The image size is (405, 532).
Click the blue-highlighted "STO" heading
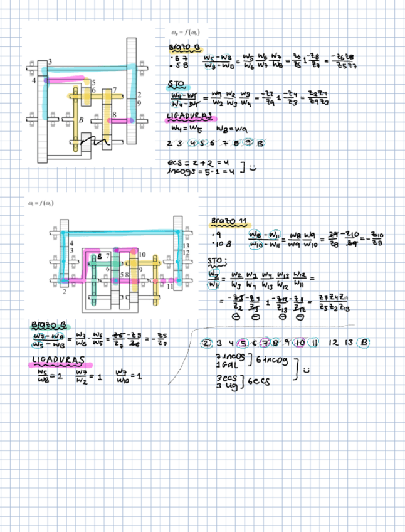click(176, 84)
